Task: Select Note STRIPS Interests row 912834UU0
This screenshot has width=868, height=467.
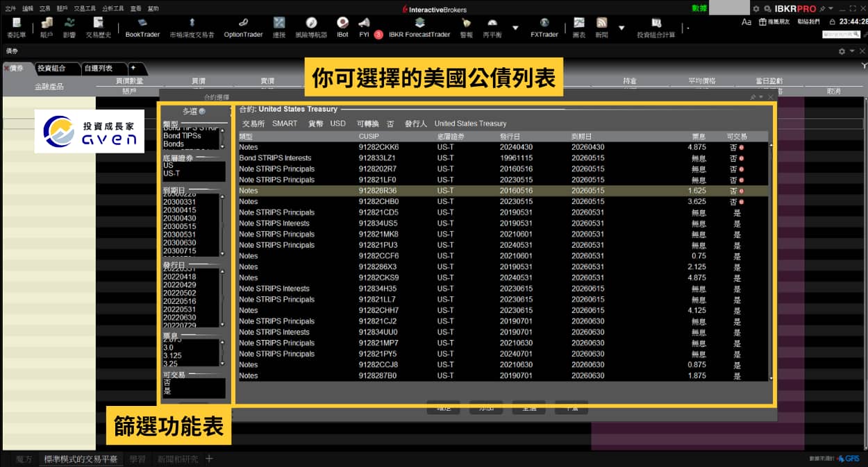Action: (x=503, y=332)
